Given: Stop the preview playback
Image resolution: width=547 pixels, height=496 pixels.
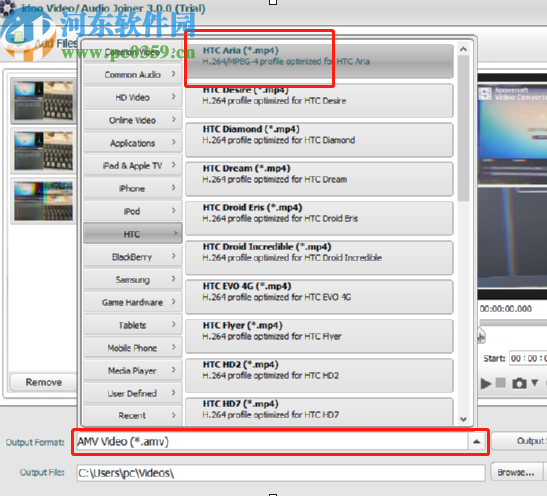Looking at the screenshot, I should coord(501,383).
